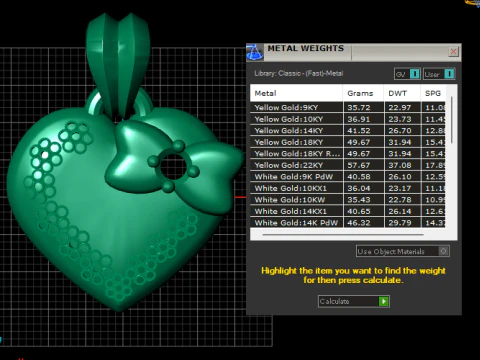This screenshot has height=360, width=480.
Task: Select the Yellow Gold:18KY R... row
Action: click(x=348, y=154)
